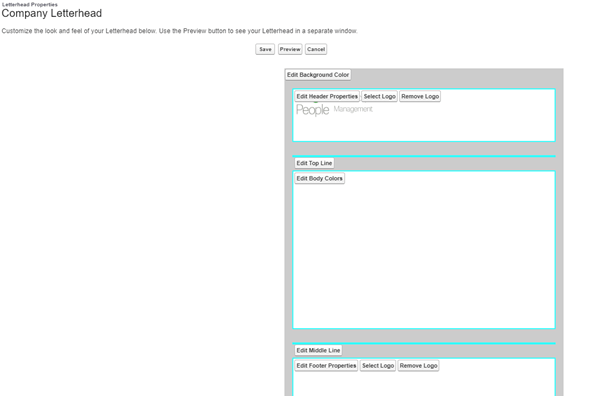This screenshot has width=602, height=396.
Task: Click the Letterhead Properties label
Action: [x=30, y=5]
